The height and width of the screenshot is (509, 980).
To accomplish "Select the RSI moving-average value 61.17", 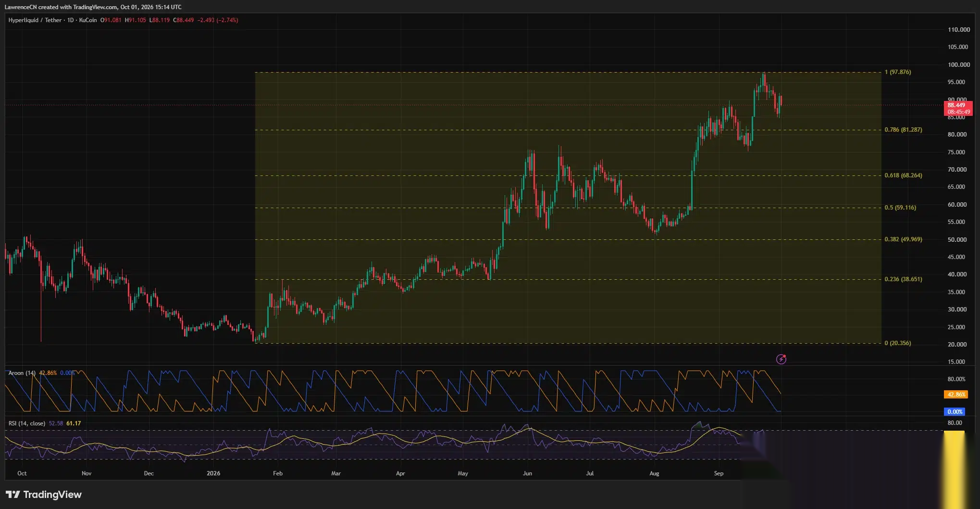I will [74, 423].
